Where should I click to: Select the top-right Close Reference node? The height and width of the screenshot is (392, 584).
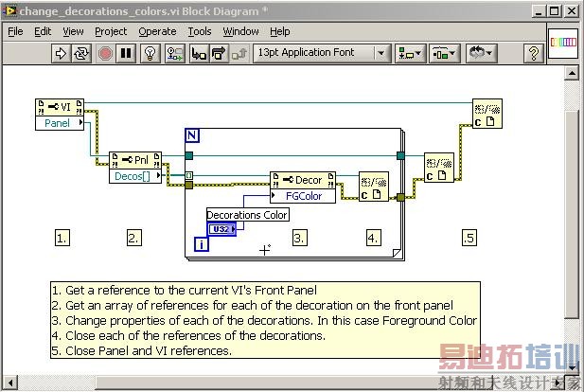tap(487, 114)
